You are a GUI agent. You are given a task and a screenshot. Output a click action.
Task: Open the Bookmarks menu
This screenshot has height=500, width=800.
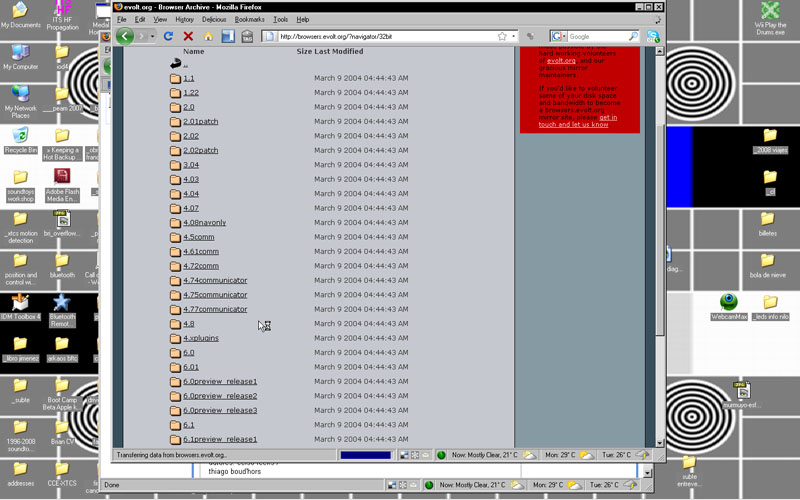click(249, 19)
